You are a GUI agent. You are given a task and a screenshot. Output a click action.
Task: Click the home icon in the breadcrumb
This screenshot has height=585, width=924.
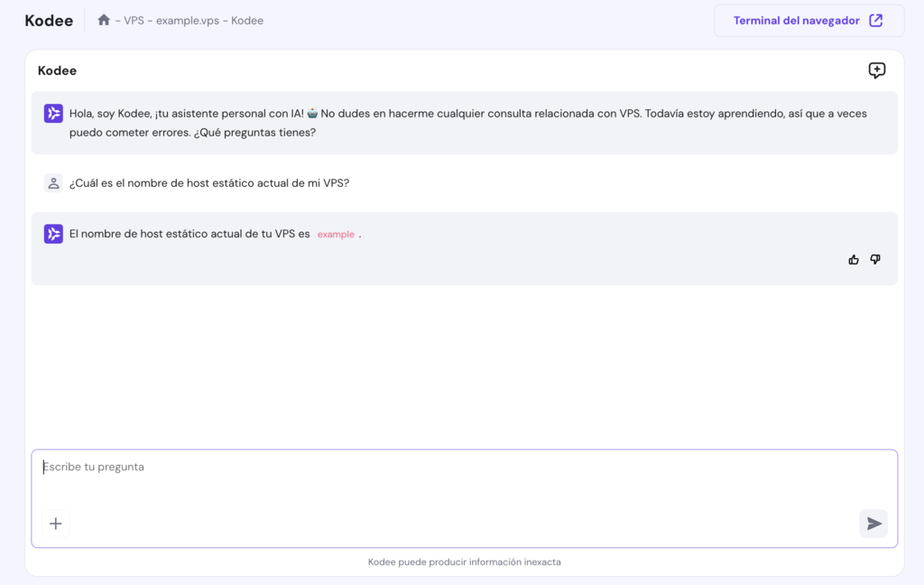[103, 19]
